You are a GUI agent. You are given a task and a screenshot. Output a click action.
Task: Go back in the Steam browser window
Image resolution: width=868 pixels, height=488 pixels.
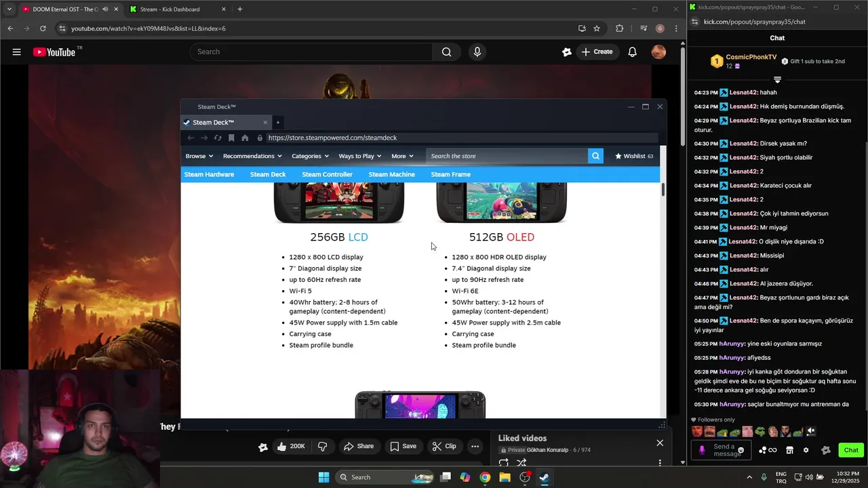[x=191, y=138]
